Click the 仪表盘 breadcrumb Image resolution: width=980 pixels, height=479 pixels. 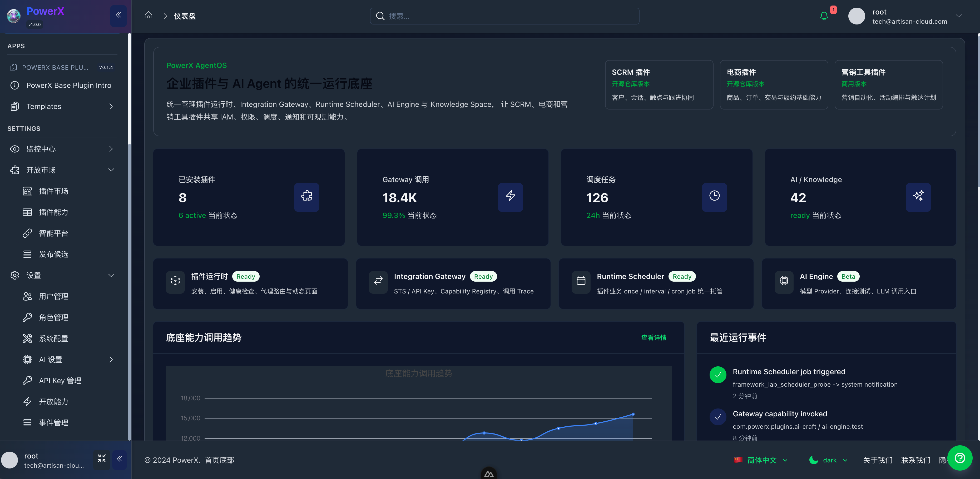click(x=185, y=16)
